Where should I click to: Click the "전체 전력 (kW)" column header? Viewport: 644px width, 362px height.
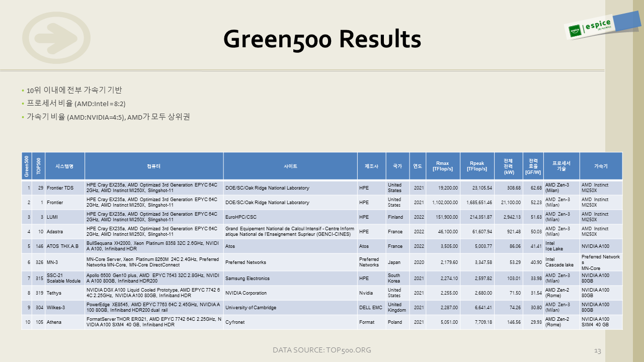508,166
